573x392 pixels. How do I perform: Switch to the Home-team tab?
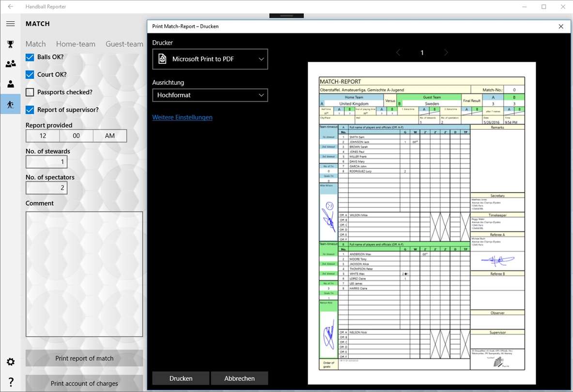coord(76,44)
